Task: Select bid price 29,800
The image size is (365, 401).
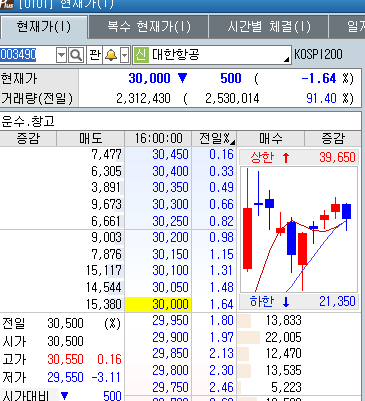Action: point(170,370)
